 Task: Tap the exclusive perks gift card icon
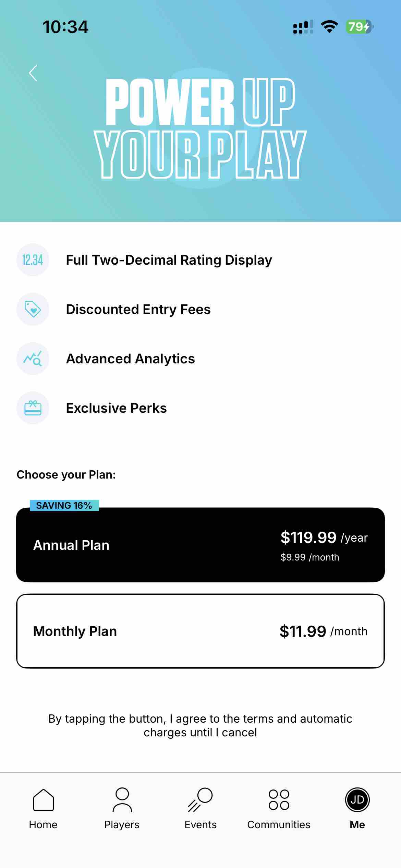coord(33,408)
